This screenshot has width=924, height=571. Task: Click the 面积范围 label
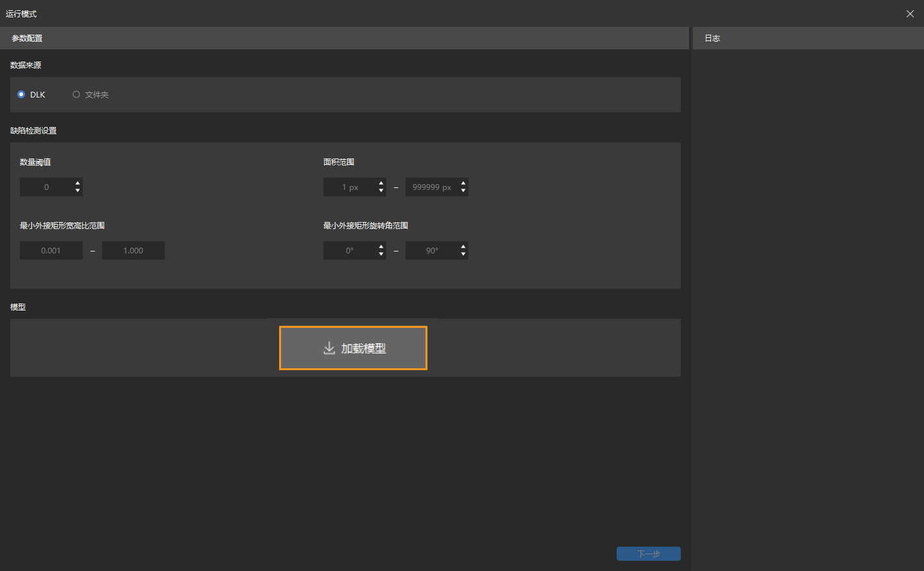coord(339,162)
